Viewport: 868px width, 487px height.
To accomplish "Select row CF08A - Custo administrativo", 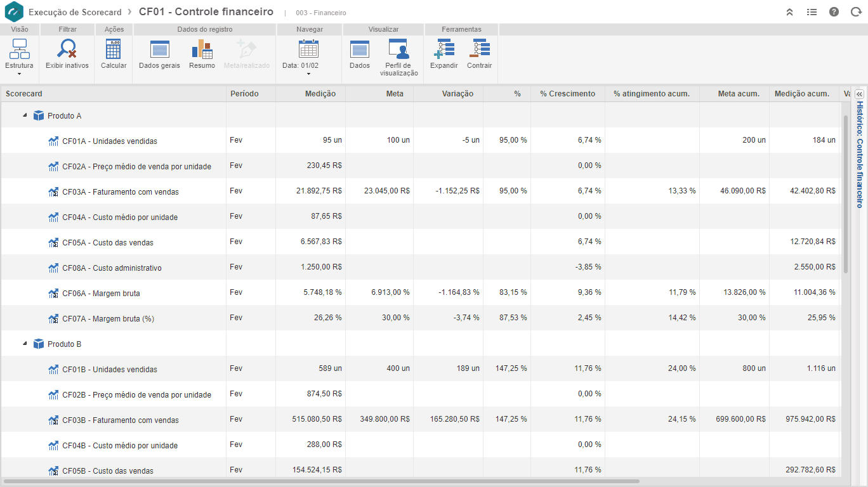I will (x=420, y=267).
